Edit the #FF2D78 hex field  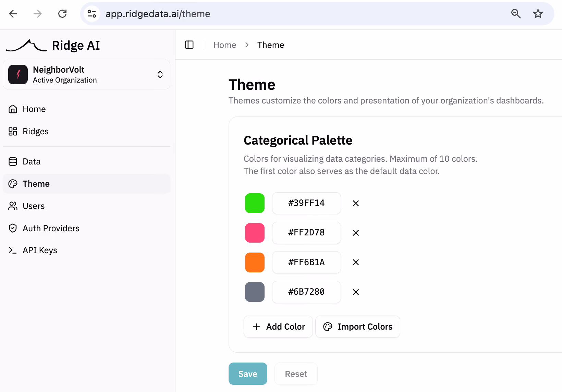306,233
